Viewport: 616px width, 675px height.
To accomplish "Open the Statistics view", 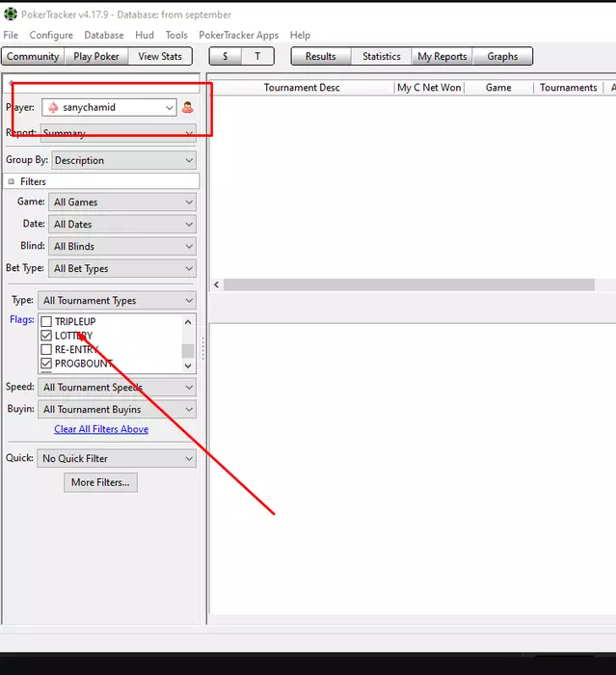I will [382, 56].
